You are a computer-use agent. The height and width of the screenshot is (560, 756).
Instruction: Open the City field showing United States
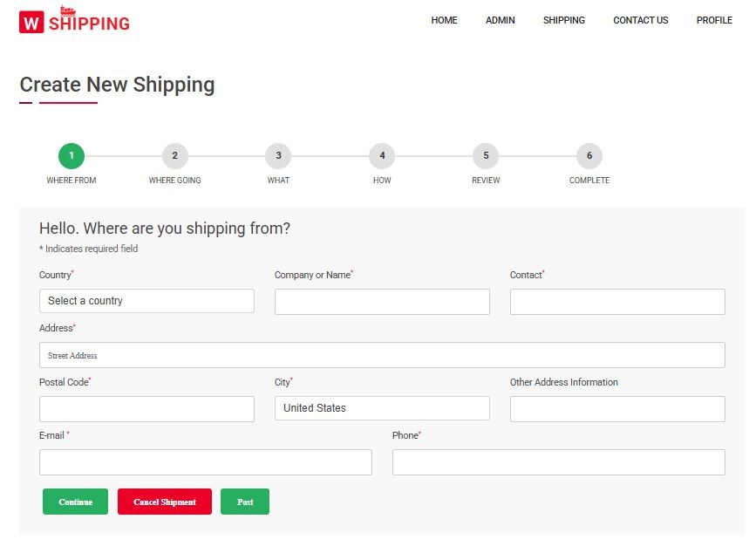pyautogui.click(x=382, y=408)
